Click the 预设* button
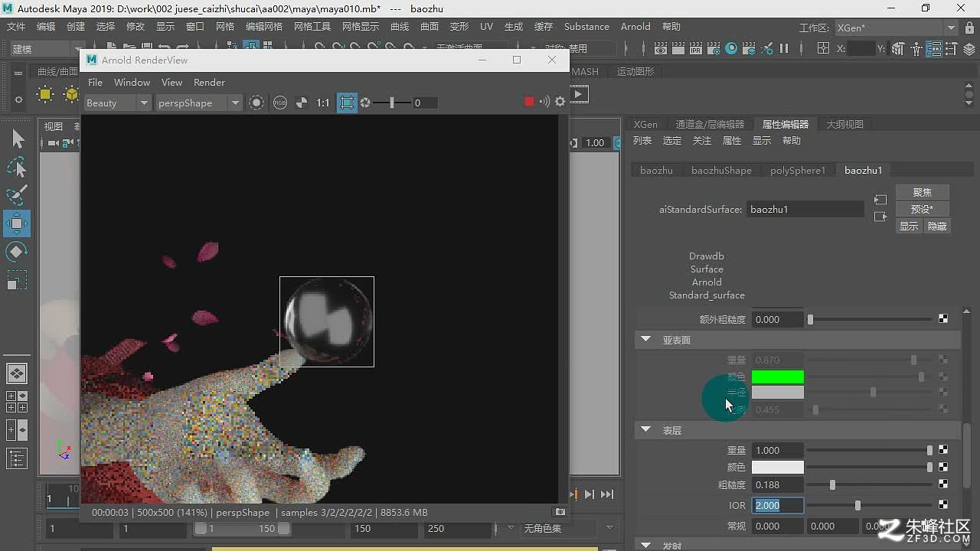The image size is (980, 551). point(923,209)
